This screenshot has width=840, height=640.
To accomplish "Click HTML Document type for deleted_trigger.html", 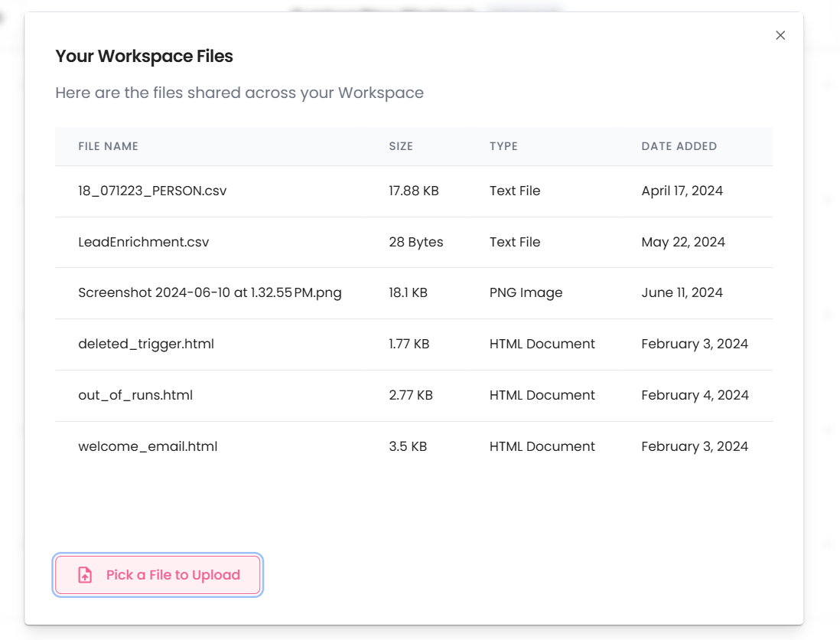I will [542, 344].
